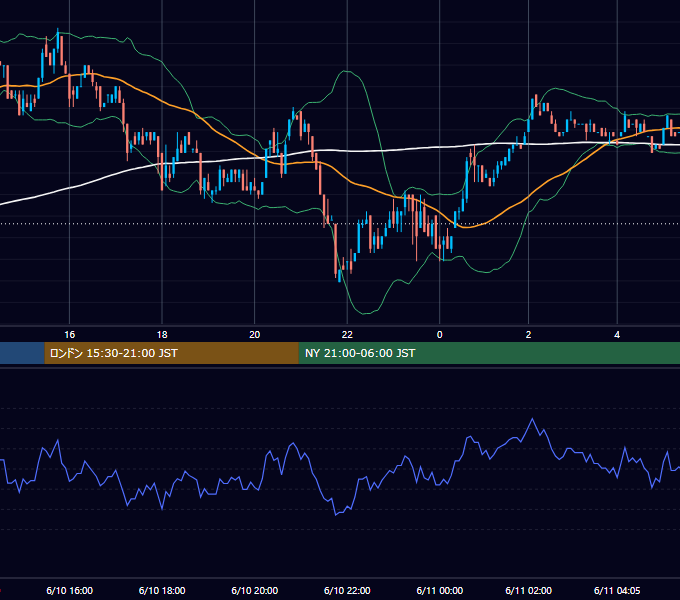Click hour label 4 on price chart axis
680x600 pixels.
tap(617, 335)
